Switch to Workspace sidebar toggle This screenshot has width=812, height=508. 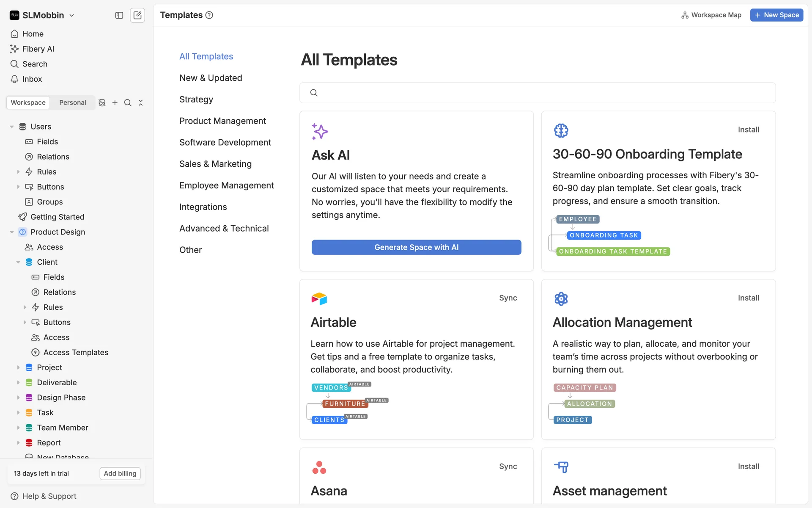28,102
